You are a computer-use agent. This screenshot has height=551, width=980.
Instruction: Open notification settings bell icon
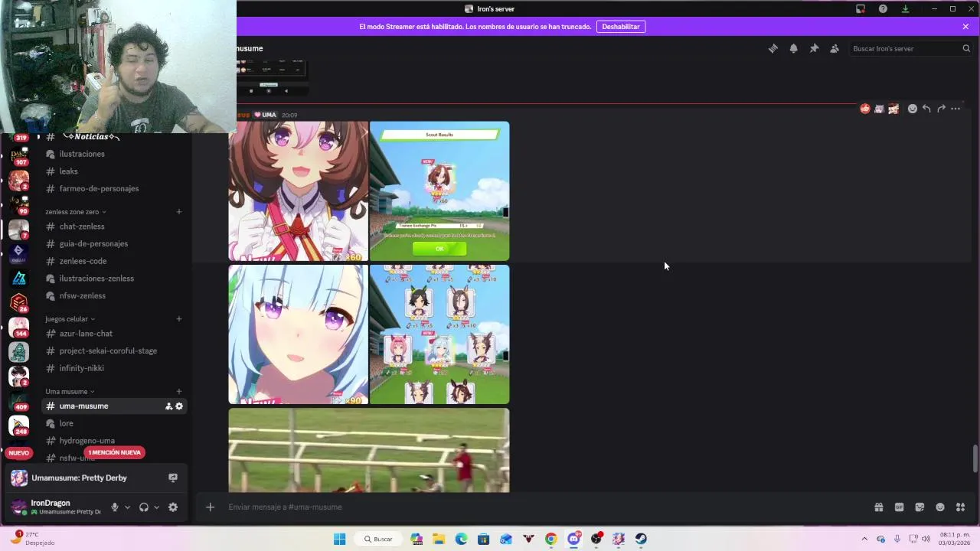tap(794, 48)
